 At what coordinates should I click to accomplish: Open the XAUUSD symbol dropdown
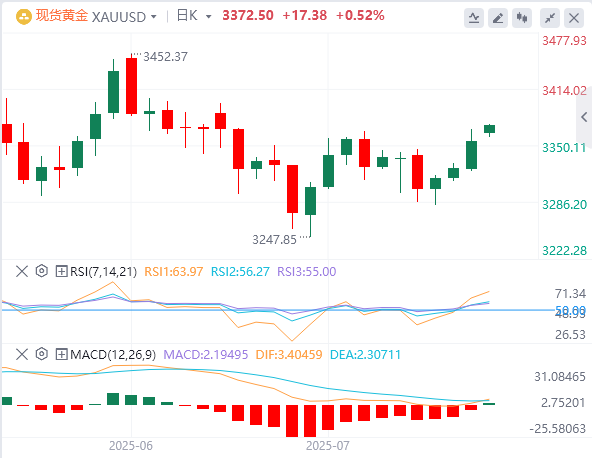click(124, 17)
